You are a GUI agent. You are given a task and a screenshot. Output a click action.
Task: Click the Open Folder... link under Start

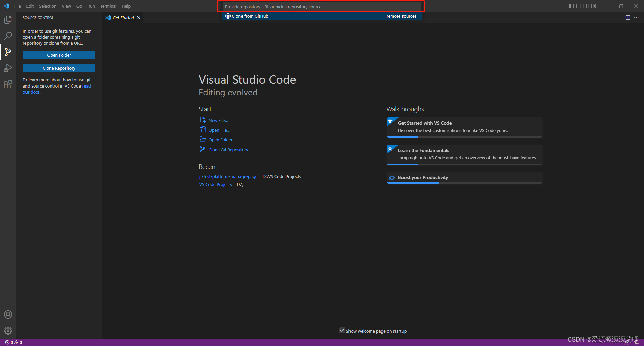click(222, 140)
